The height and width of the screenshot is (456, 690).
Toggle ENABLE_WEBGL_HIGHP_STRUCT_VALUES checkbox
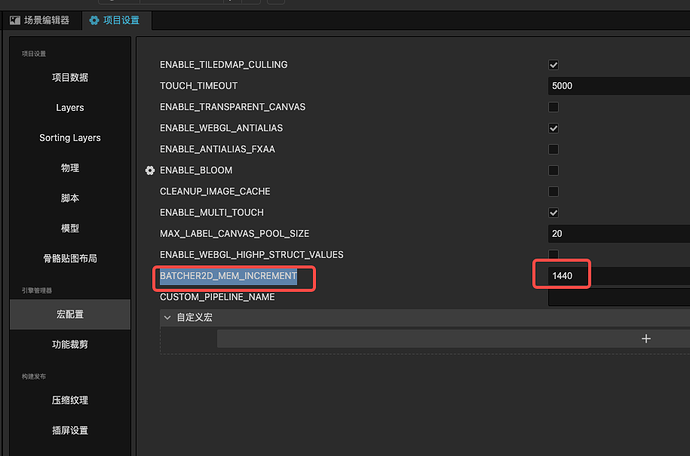click(554, 254)
